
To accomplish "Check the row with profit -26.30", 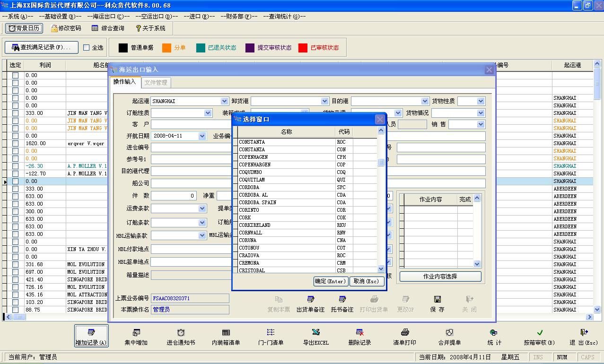I will coord(16,166).
